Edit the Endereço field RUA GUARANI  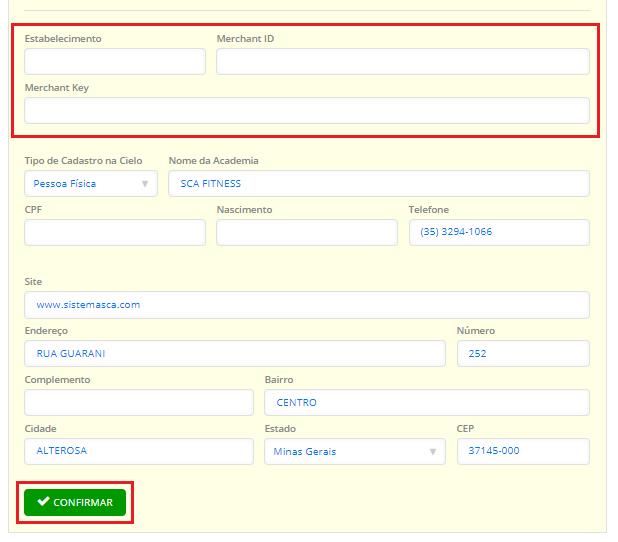[235, 354]
